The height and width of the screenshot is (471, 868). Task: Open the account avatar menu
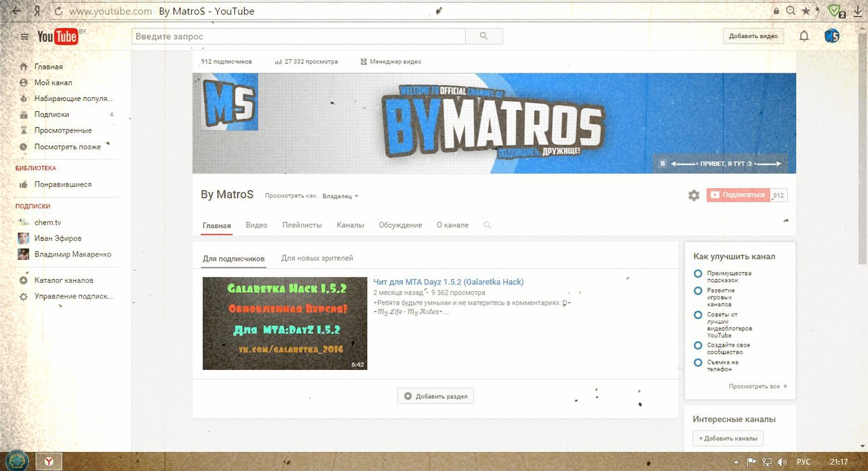tap(832, 36)
